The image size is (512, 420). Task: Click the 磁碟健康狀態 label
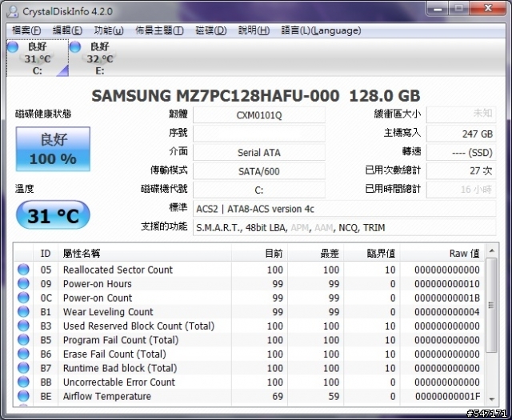[x=43, y=114]
